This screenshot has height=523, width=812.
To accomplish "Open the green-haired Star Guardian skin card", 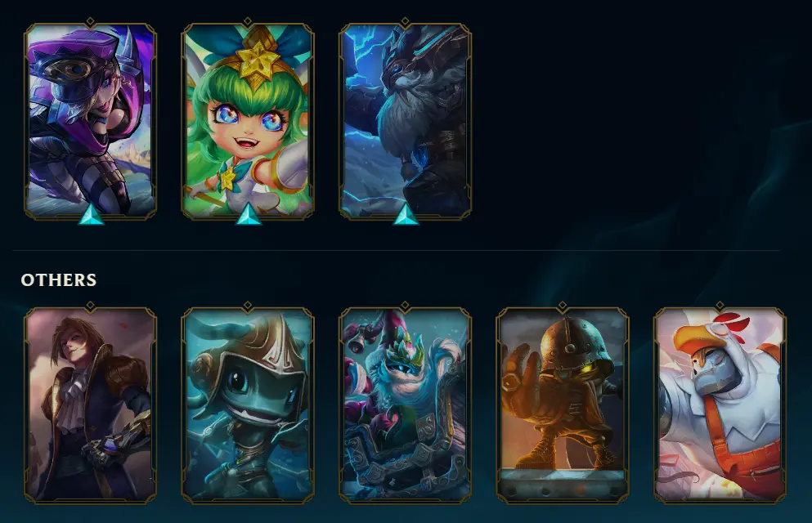I will coord(248,122).
